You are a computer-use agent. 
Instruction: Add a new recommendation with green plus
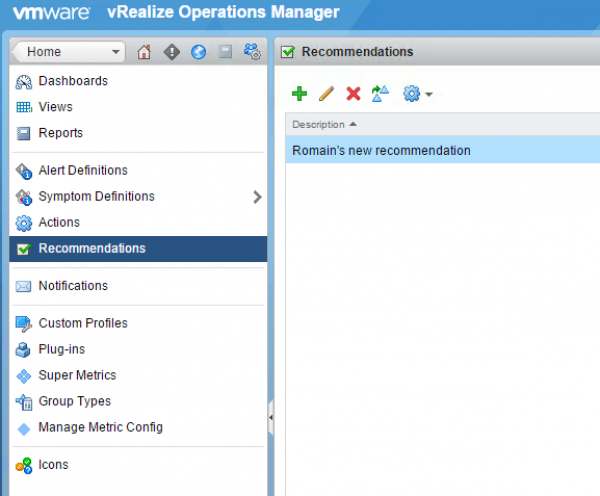(x=299, y=93)
